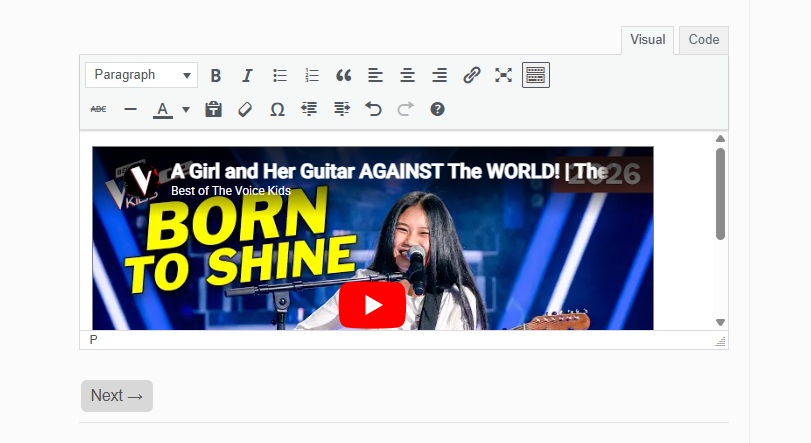Expand the text color dropdown arrow
Image resolution: width=811 pixels, height=443 pixels.
[186, 110]
